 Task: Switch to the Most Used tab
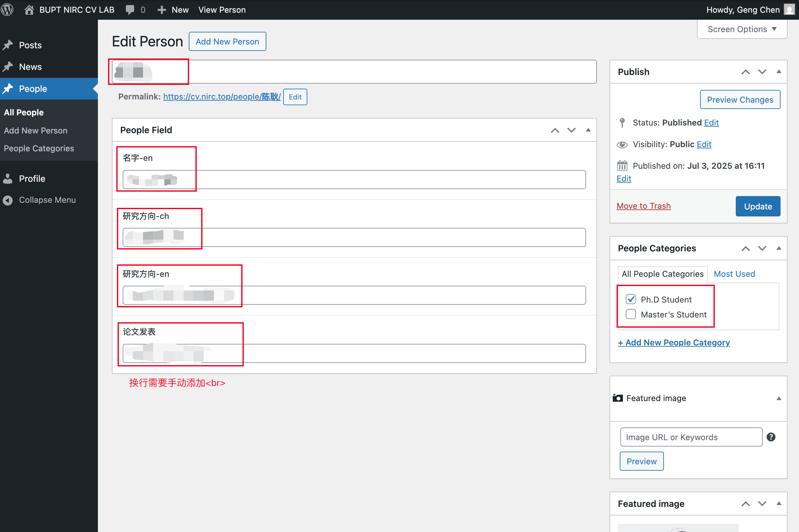click(x=734, y=274)
